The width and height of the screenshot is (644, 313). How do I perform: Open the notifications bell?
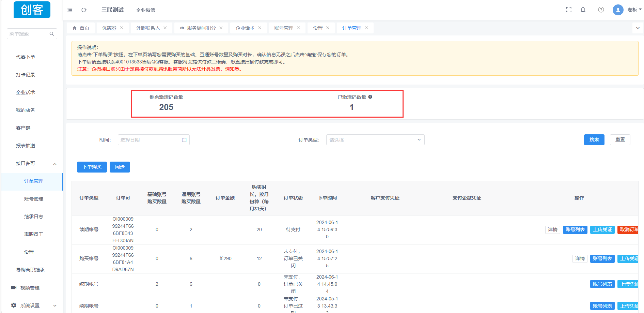click(583, 10)
